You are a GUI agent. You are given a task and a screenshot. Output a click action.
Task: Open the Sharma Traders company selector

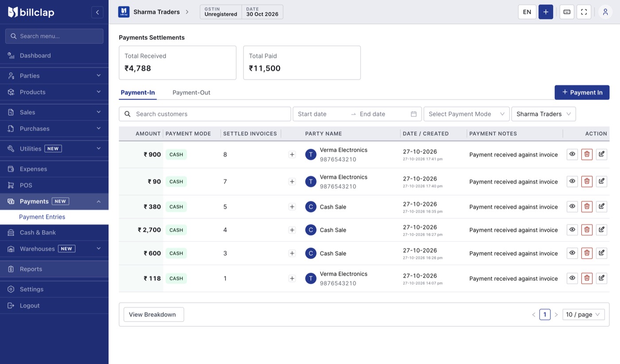pyautogui.click(x=154, y=12)
